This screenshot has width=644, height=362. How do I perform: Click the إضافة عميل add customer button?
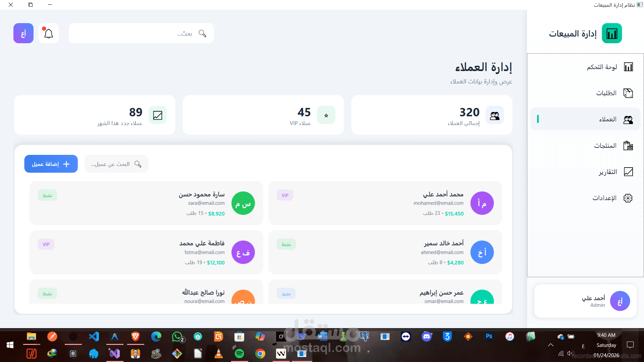coord(51,164)
